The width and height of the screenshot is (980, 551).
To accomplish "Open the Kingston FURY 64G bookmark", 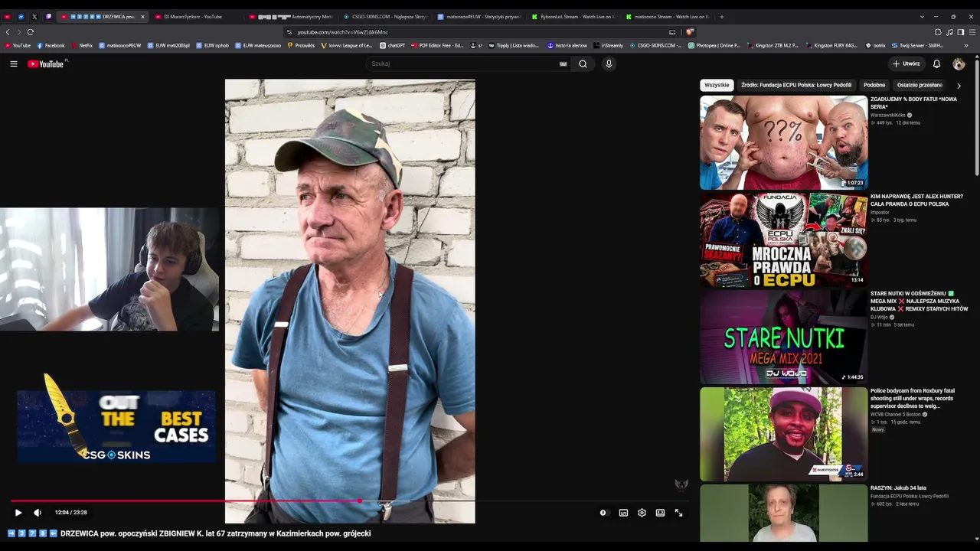I will tap(831, 45).
